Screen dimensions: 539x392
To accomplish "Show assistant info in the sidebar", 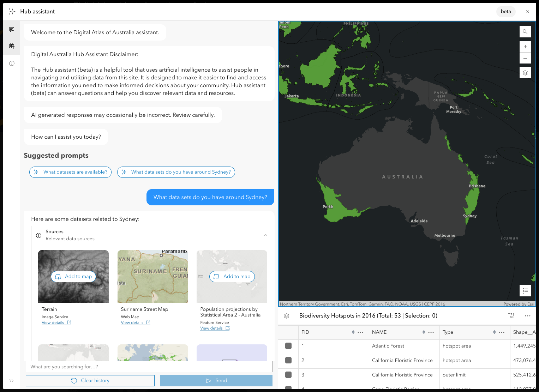I will point(12,64).
